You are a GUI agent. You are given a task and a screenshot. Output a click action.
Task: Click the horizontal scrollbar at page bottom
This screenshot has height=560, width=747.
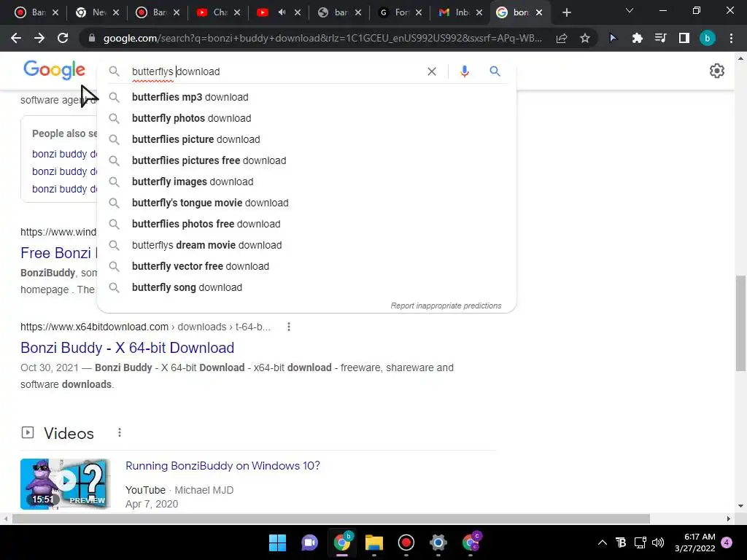[331, 518]
